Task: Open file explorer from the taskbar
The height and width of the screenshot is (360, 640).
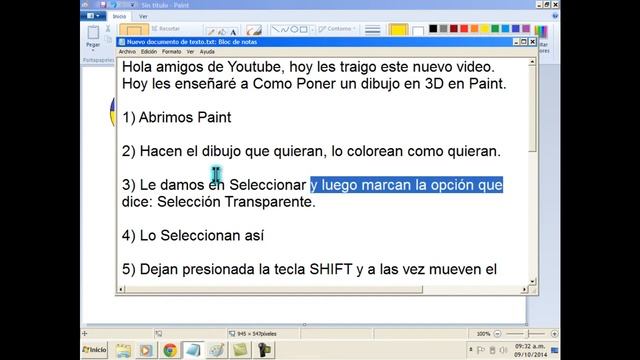Action: (123, 350)
